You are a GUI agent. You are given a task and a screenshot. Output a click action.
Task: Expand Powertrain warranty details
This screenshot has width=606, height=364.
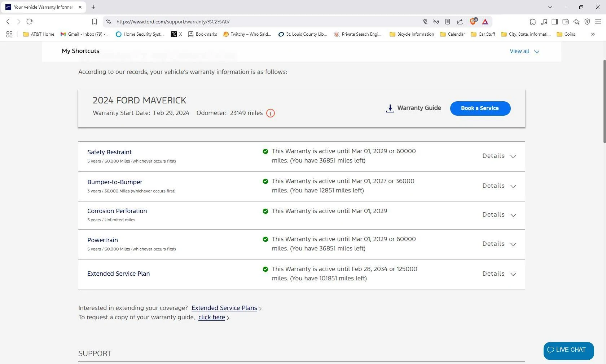(499, 244)
